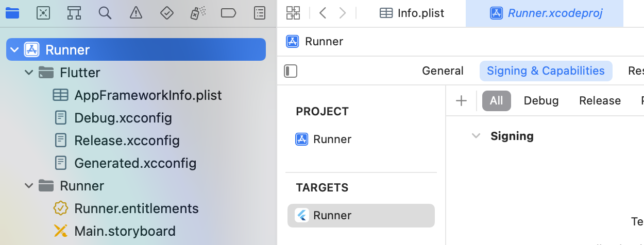Collapse the Signing section
The height and width of the screenshot is (245, 644).
coord(476,136)
